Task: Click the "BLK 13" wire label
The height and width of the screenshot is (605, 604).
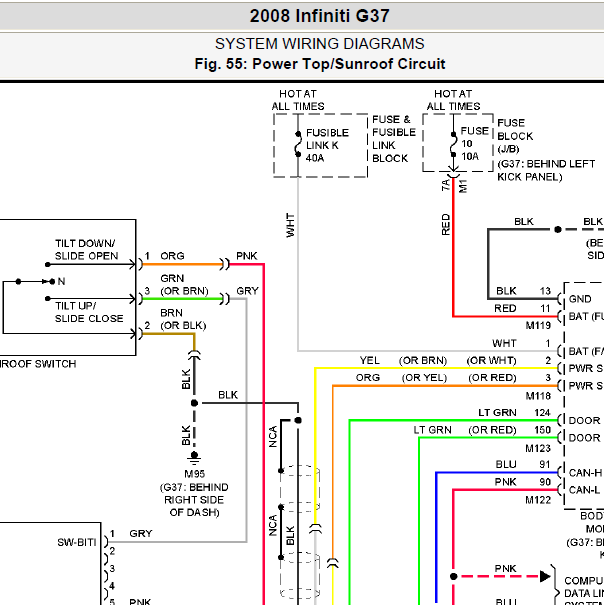Action: tap(523, 291)
